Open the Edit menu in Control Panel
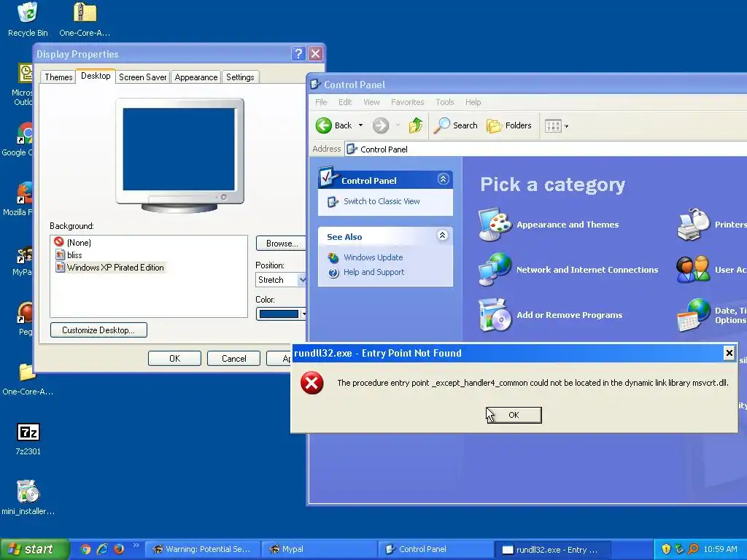Image resolution: width=747 pixels, height=560 pixels. coord(345,102)
